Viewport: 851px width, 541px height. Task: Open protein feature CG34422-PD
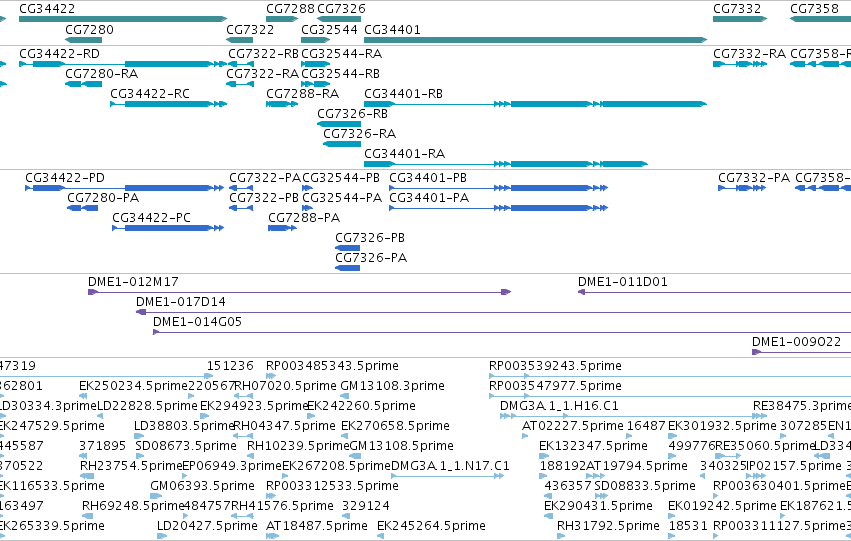pos(124,188)
